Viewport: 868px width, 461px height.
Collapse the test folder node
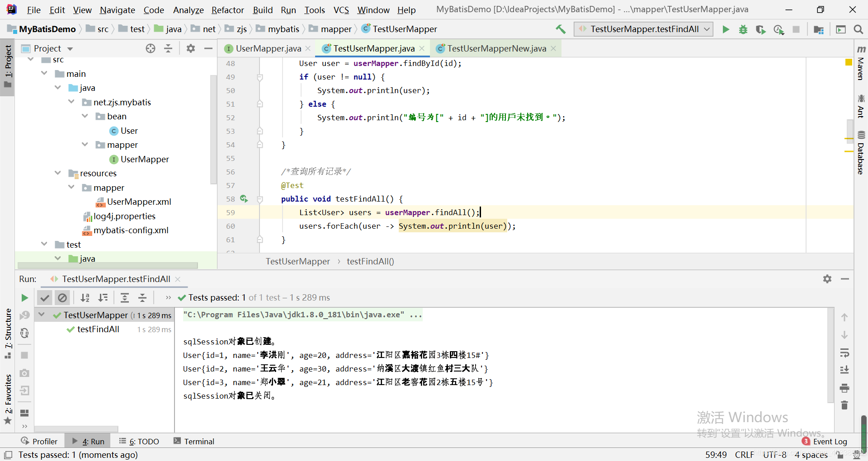click(44, 245)
